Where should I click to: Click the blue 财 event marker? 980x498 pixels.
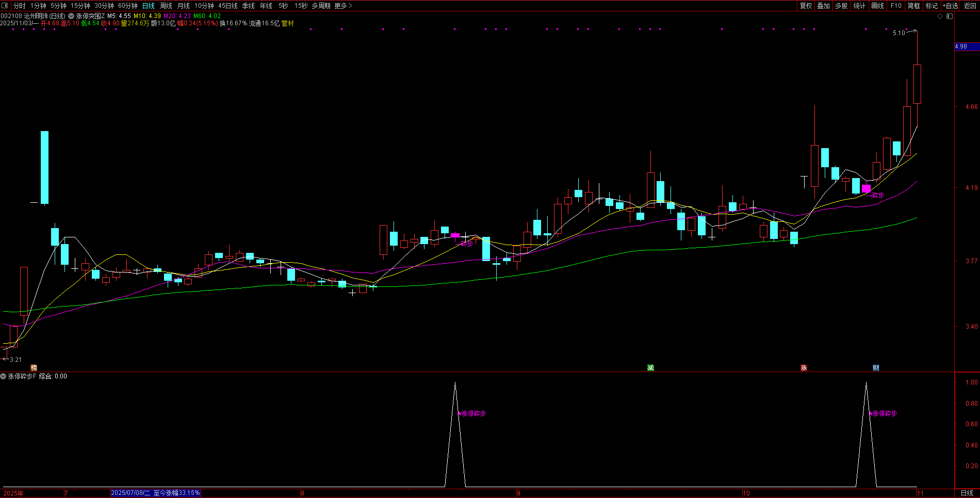[876, 367]
